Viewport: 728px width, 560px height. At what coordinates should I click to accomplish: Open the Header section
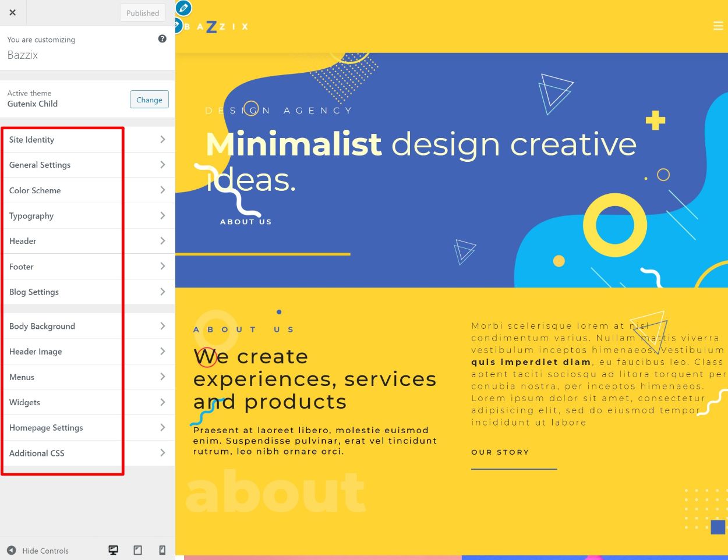87,241
